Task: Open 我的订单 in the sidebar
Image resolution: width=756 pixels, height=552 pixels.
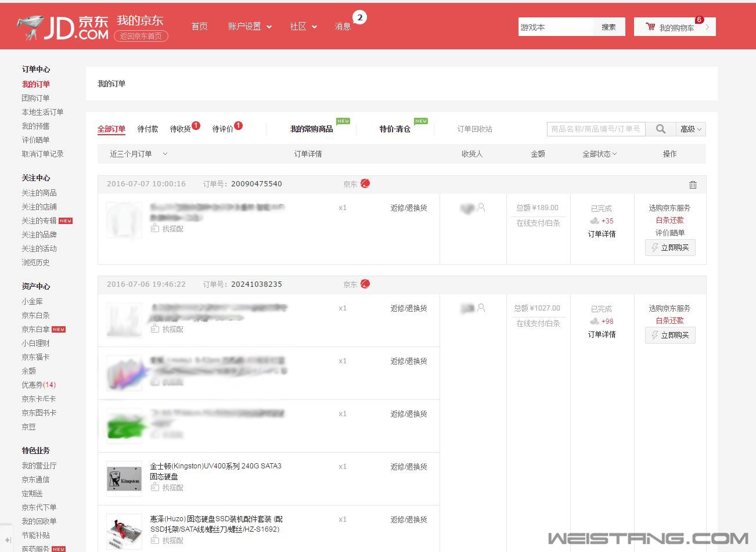Action: pyautogui.click(x=36, y=84)
